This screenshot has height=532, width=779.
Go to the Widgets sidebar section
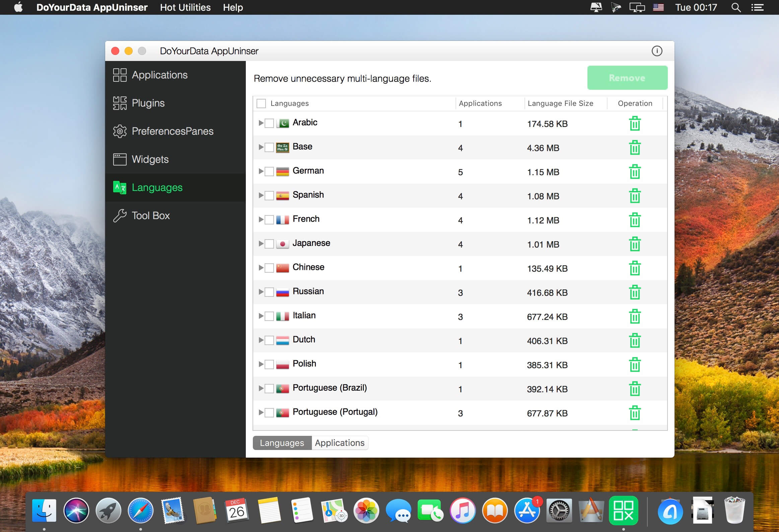[175, 159]
